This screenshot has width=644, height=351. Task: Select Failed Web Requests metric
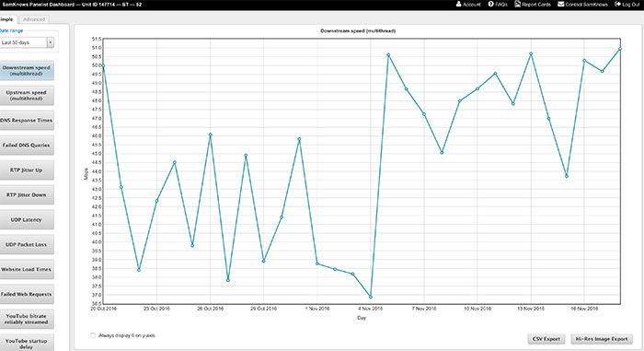[27, 294]
